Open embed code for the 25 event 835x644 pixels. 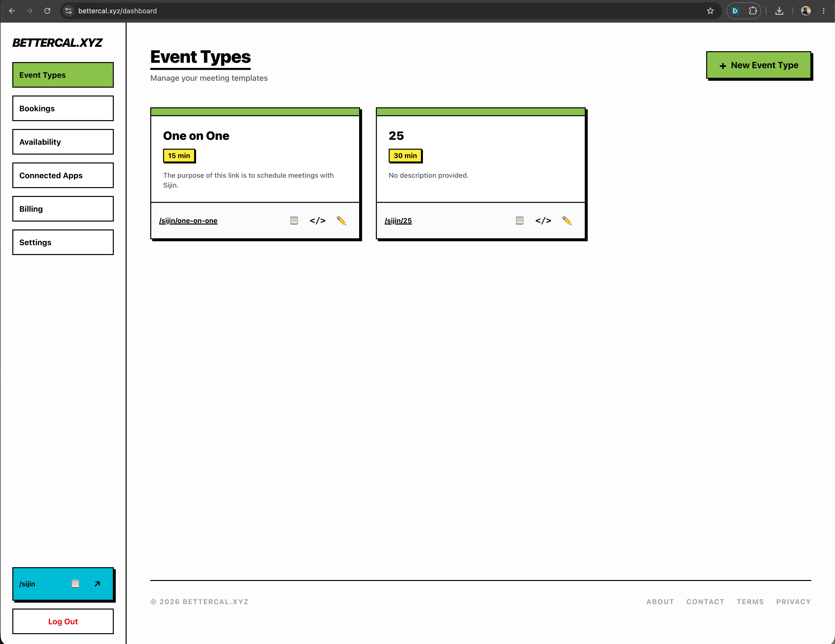(543, 221)
